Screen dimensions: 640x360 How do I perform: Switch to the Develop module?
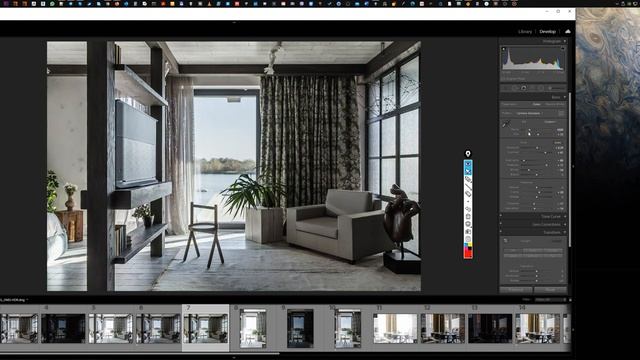pos(547,31)
